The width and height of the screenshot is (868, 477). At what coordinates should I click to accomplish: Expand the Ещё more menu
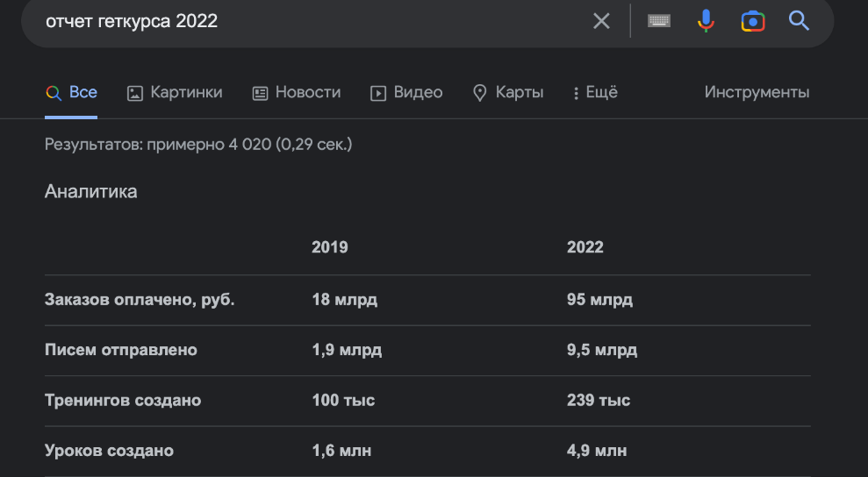click(x=595, y=92)
